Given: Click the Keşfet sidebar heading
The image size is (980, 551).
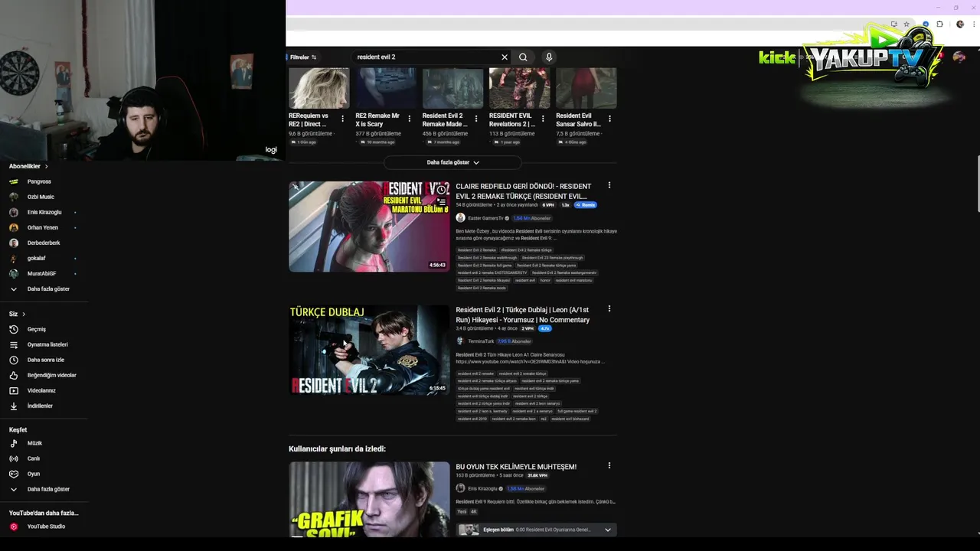Looking at the screenshot, I should tap(18, 430).
